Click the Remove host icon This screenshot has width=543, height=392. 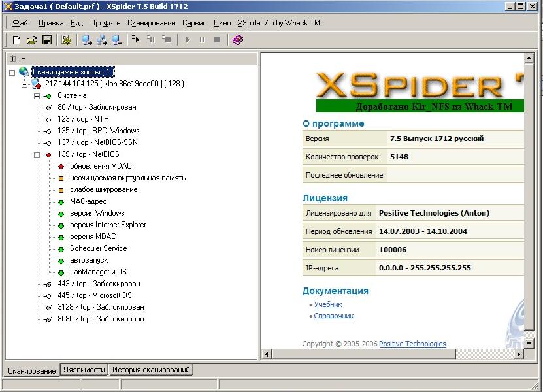coord(117,40)
